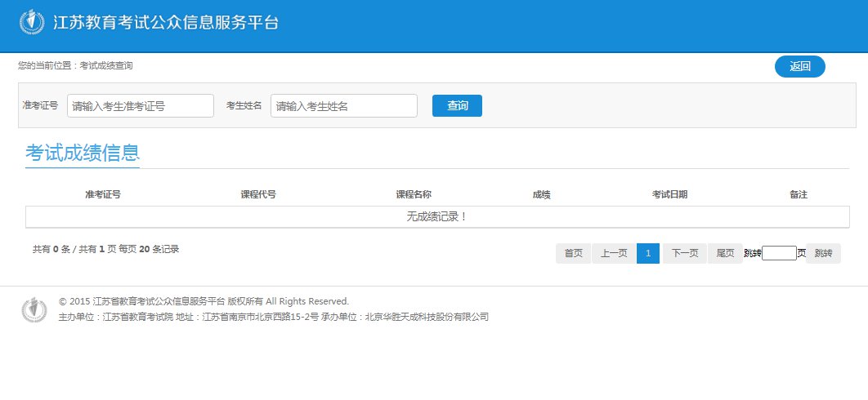Focus the 考生姓名 input field

tap(343, 106)
